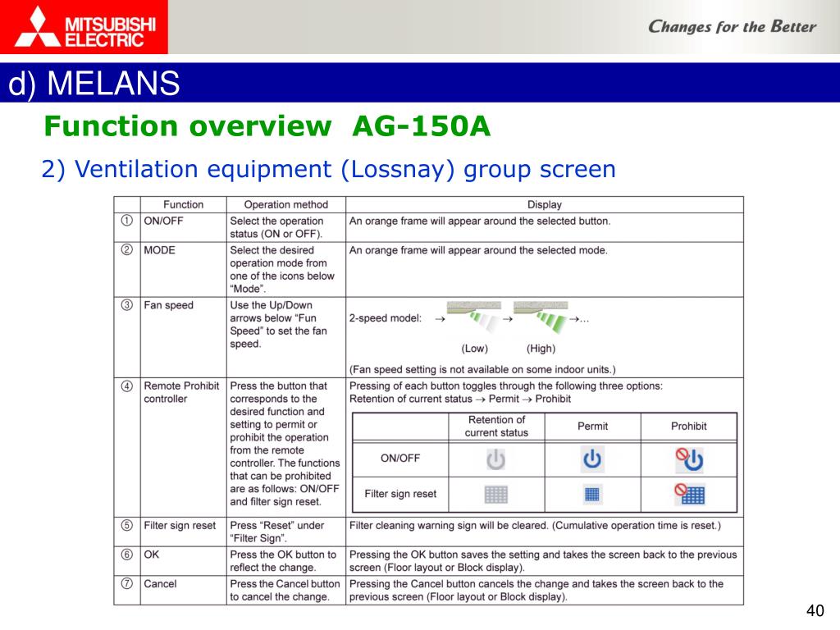Click 'Use the Up/Down arrows' operation text
Viewport: 840px width, 630px height.
point(278,325)
